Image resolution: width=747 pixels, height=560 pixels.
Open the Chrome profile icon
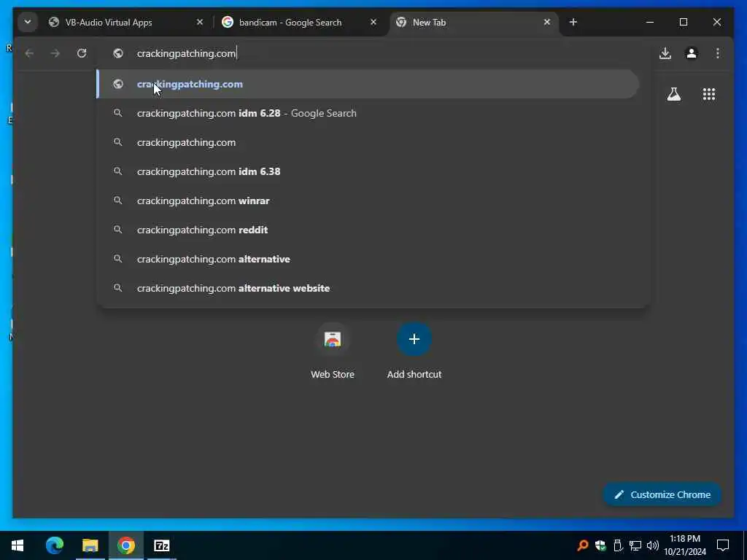pyautogui.click(x=692, y=53)
